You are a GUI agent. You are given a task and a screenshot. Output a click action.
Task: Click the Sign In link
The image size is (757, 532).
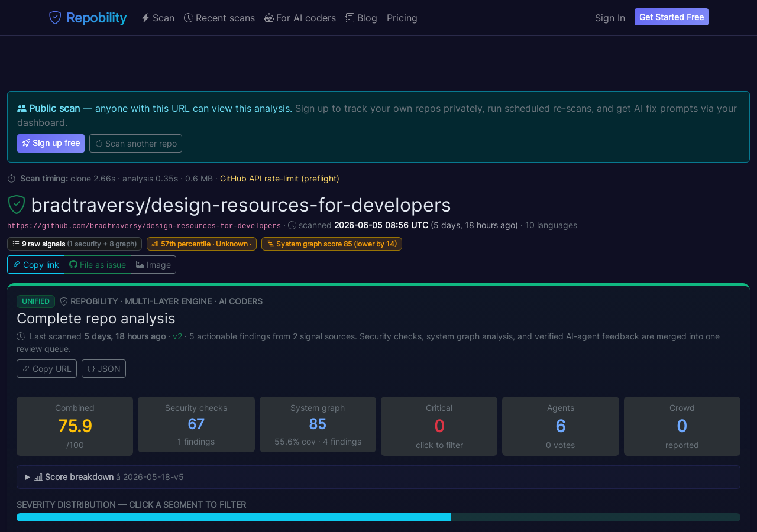(610, 18)
